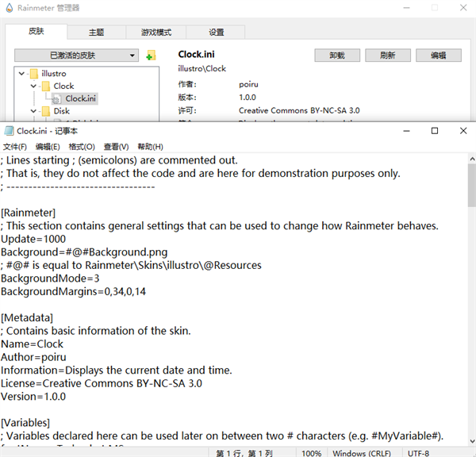Select the Disk tree item label
The image size is (476, 457).
coord(62,111)
